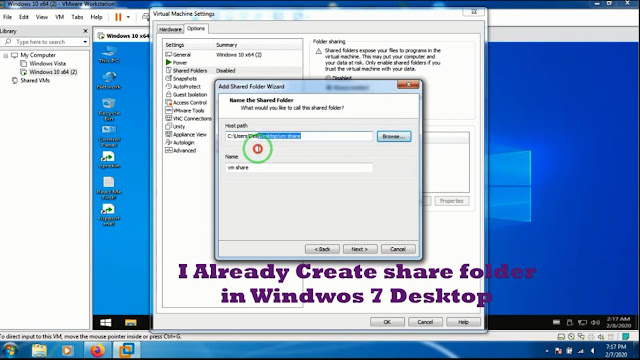Open Windows Explorer from host taskbar

coord(40,350)
